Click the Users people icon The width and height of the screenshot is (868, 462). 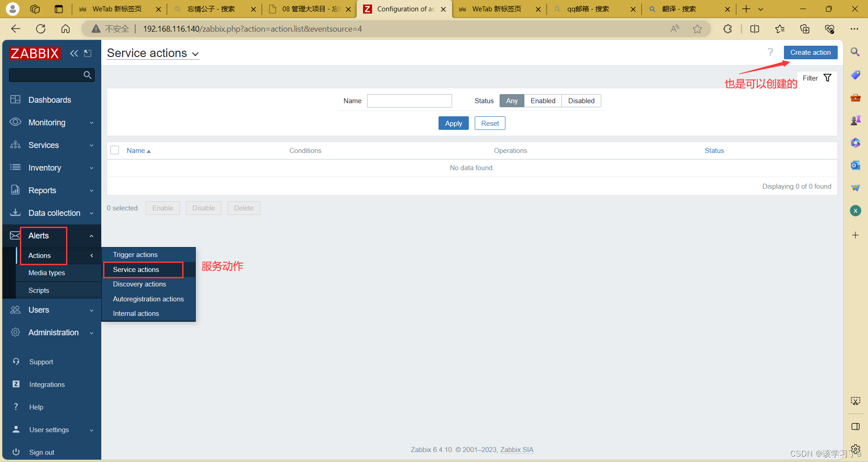coord(15,310)
